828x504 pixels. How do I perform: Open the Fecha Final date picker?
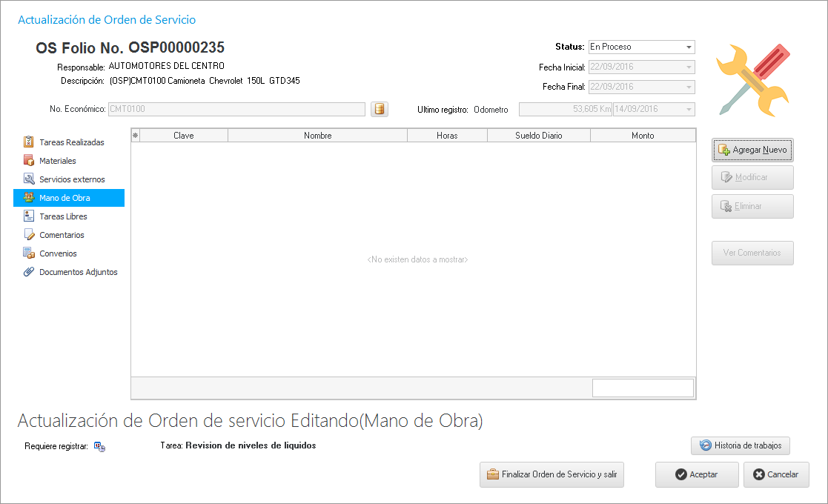click(x=689, y=87)
